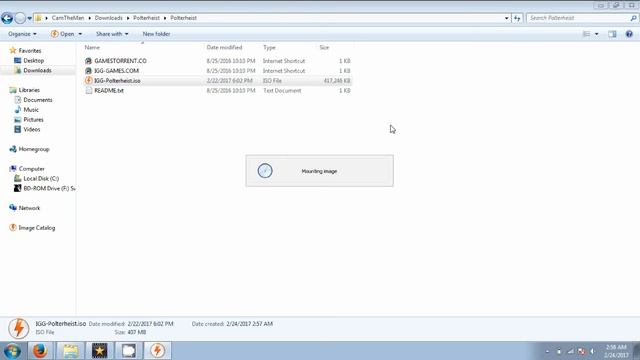The image size is (640, 360).
Task: Expand the address bar history dropdown
Action: pos(506,18)
